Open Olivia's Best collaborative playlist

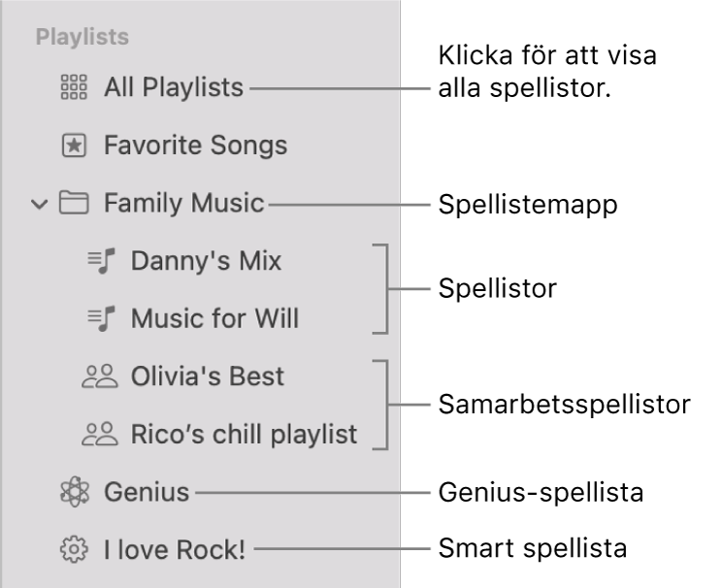[207, 376]
